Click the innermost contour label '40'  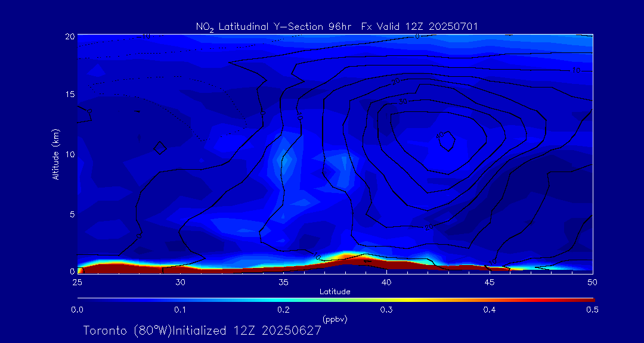(x=440, y=135)
